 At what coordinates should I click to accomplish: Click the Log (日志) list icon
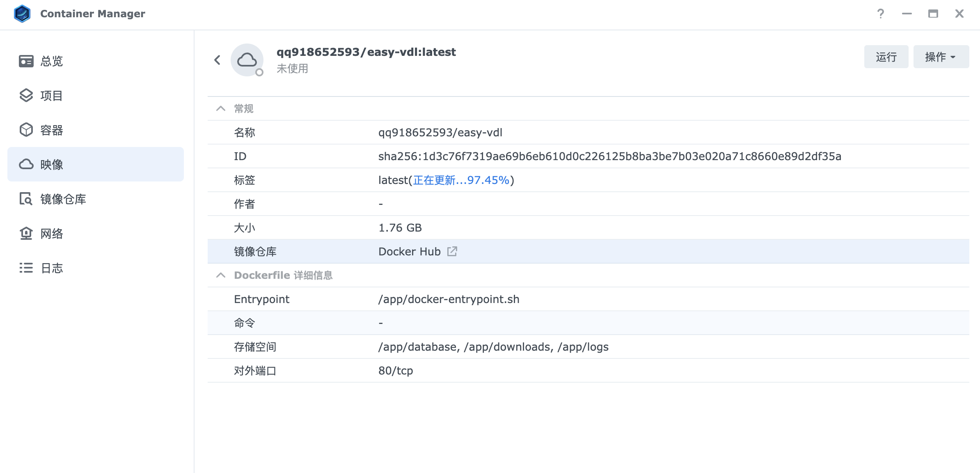[26, 268]
